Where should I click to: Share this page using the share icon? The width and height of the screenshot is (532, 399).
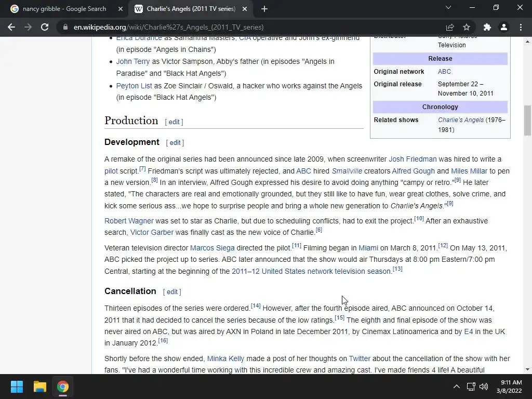pos(450,27)
